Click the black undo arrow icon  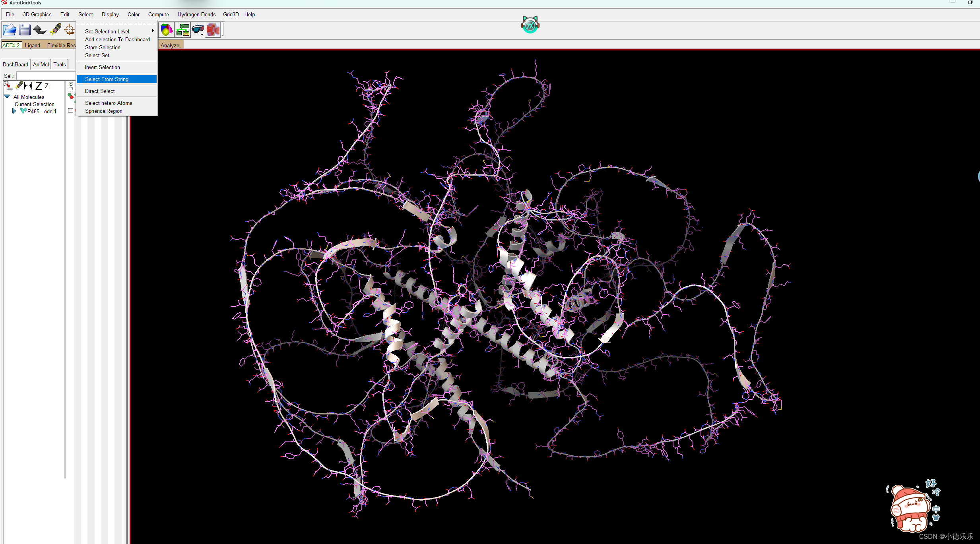(40, 30)
